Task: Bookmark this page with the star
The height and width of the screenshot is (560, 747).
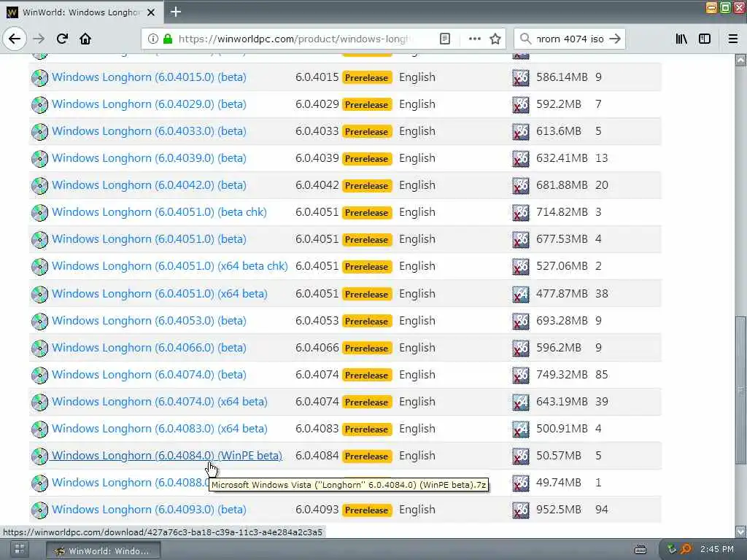Action: coord(495,39)
